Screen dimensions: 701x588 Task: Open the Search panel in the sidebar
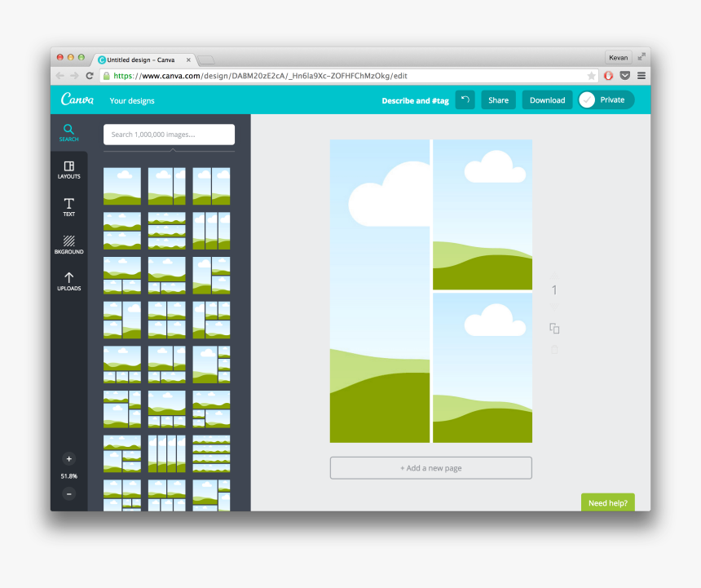point(68,131)
